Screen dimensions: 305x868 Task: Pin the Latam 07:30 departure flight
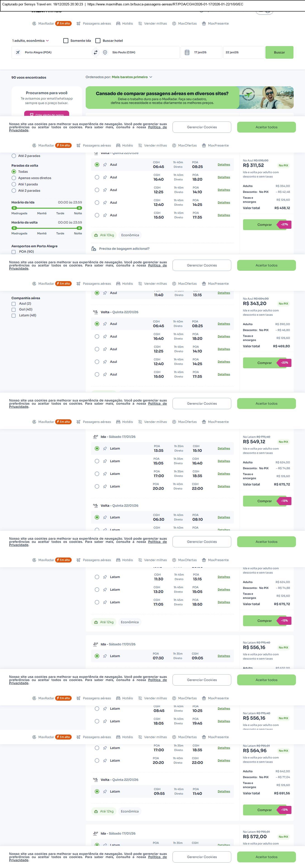(x=105, y=656)
